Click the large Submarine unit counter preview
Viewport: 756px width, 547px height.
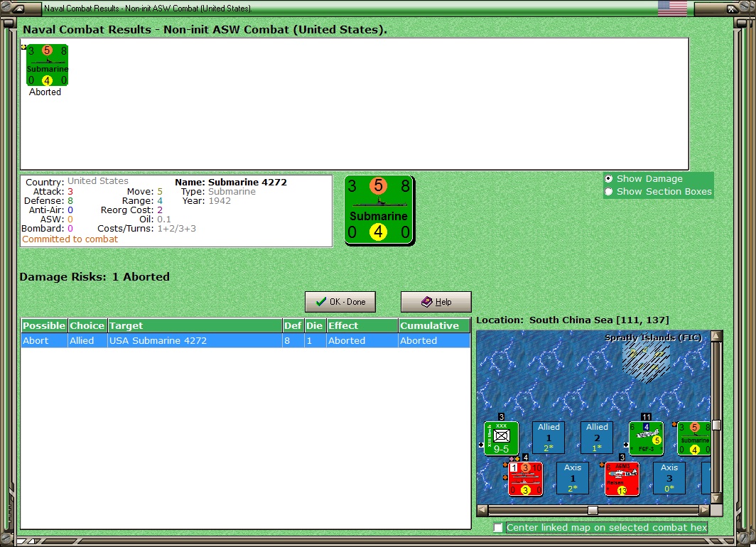pos(379,210)
